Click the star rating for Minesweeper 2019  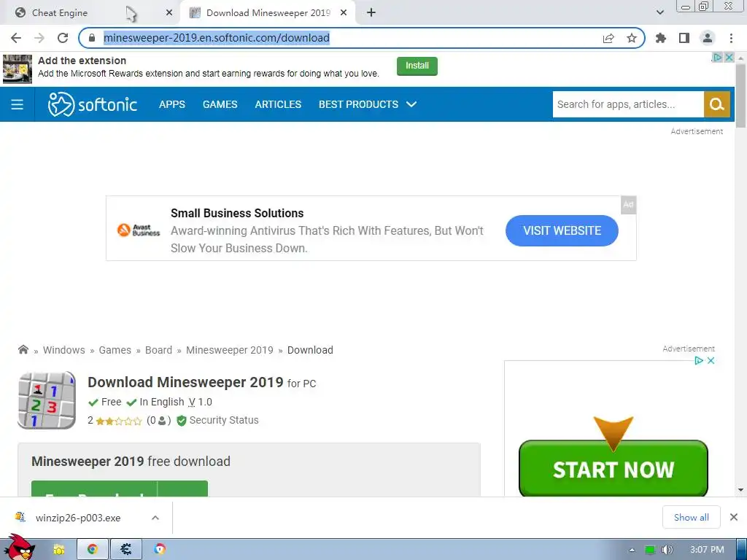pyautogui.click(x=119, y=421)
